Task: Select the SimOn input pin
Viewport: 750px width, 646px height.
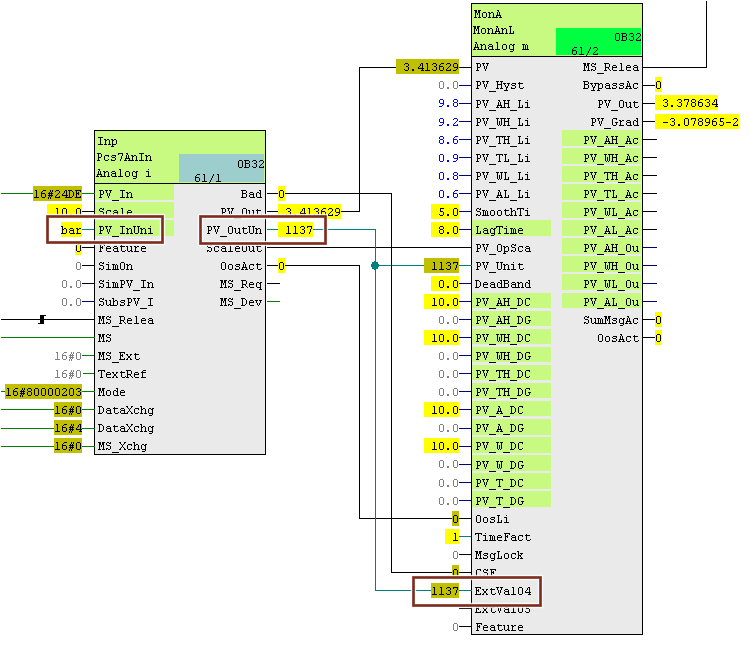Action: pos(115,266)
